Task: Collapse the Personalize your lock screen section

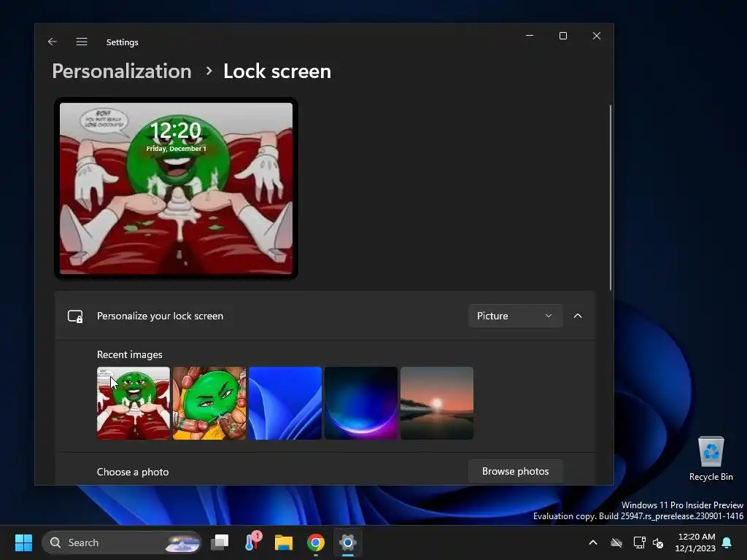Action: [x=578, y=316]
